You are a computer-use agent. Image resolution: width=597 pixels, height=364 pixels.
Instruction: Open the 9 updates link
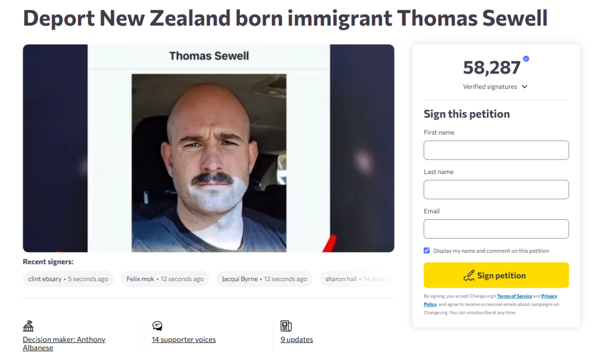(x=297, y=340)
